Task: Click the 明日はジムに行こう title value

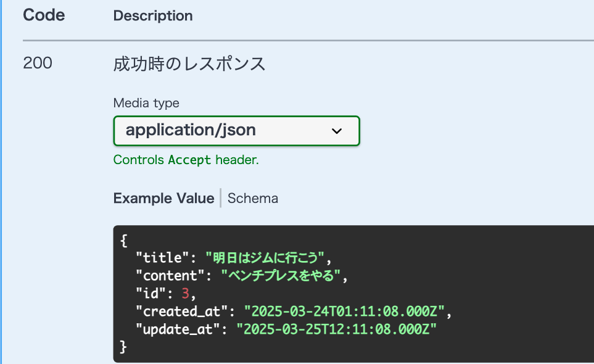Action: [265, 257]
